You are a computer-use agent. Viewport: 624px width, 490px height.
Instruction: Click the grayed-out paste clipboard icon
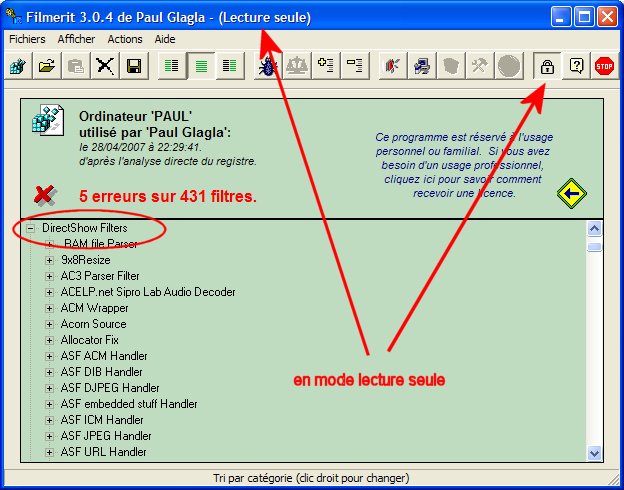pos(76,66)
